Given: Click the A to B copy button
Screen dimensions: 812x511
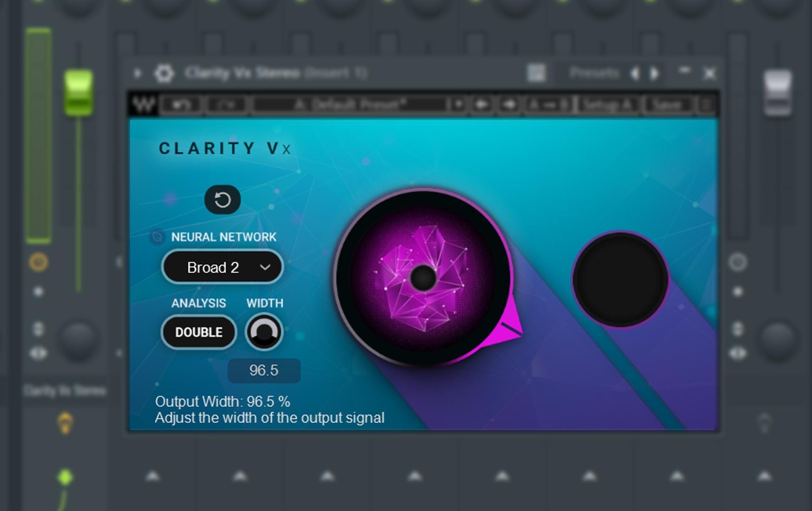Looking at the screenshot, I should click(548, 105).
